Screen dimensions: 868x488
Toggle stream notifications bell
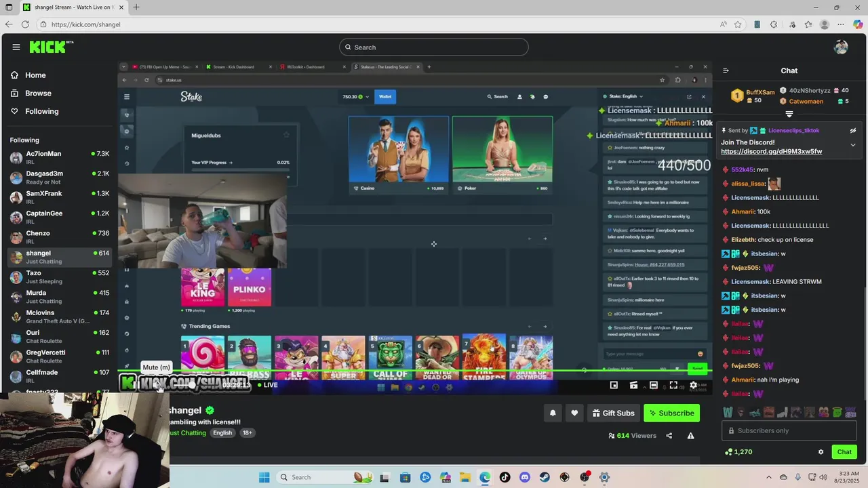(553, 413)
